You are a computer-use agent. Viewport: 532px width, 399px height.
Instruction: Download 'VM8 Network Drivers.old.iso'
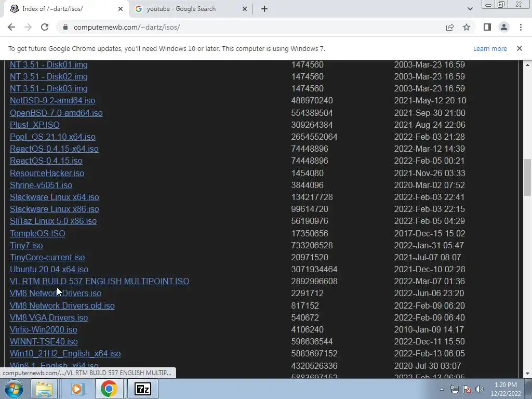click(x=62, y=305)
